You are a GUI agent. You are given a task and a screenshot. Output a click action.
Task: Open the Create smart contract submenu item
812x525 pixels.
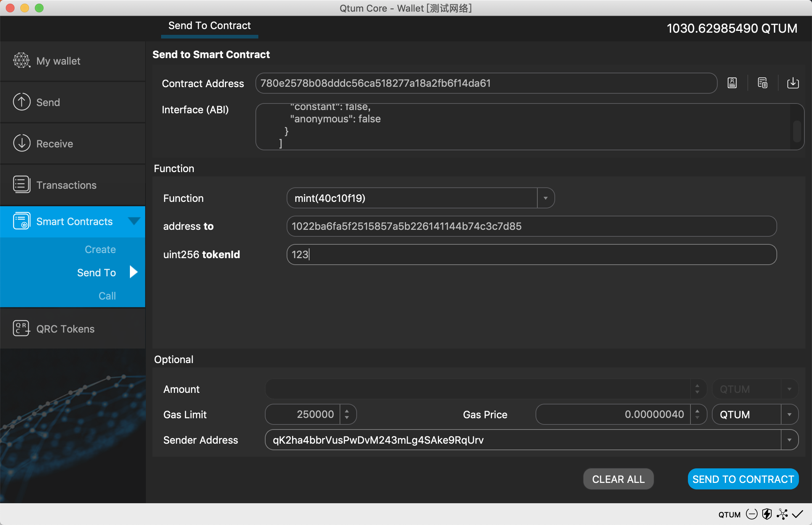pos(100,249)
